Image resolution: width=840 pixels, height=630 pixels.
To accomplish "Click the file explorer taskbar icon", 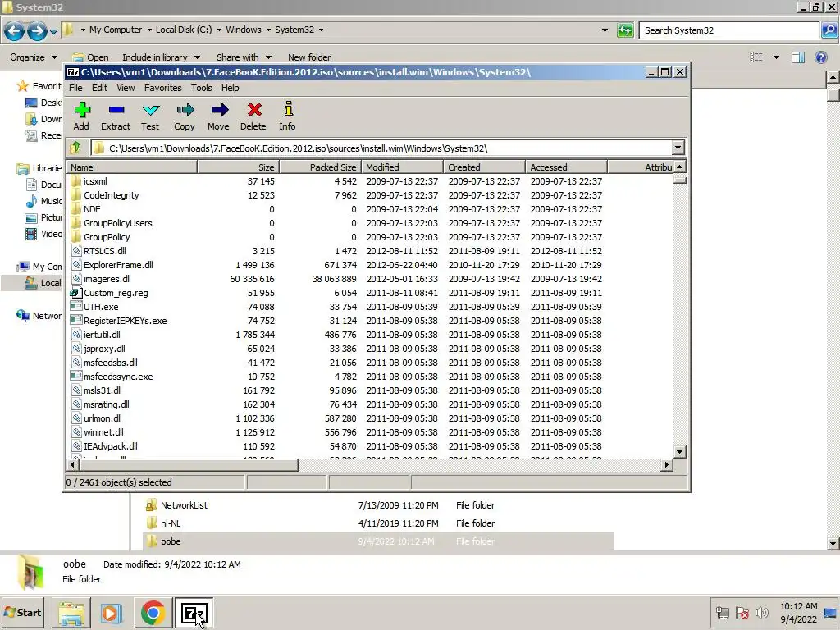I will [x=71, y=613].
